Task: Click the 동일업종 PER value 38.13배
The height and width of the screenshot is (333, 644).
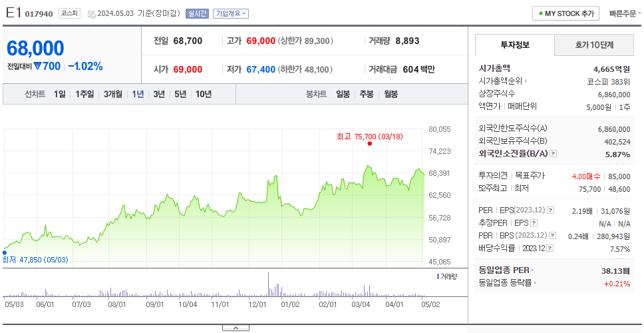Action: [615, 271]
